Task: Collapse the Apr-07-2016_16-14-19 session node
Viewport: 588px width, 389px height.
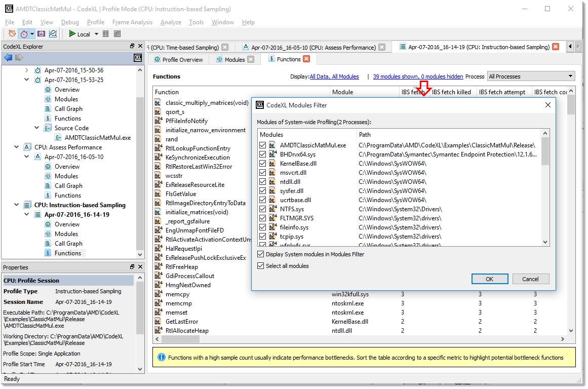Action: pos(26,215)
